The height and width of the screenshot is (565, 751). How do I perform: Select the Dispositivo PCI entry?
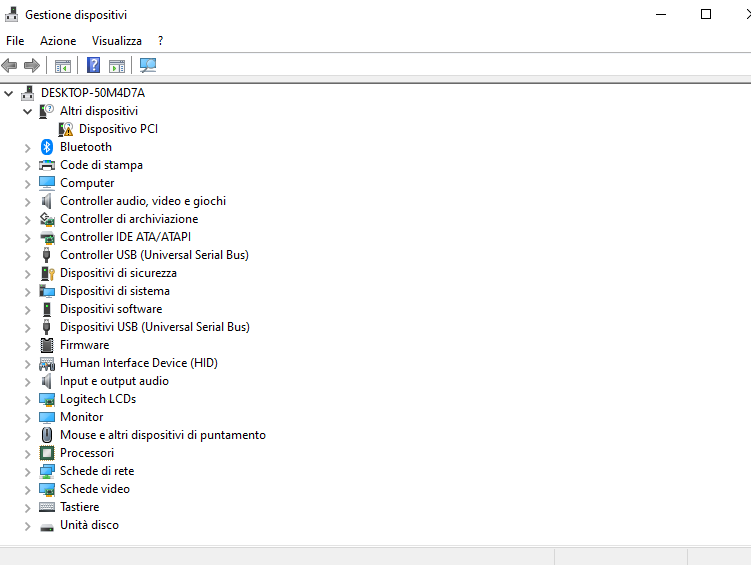coord(118,129)
